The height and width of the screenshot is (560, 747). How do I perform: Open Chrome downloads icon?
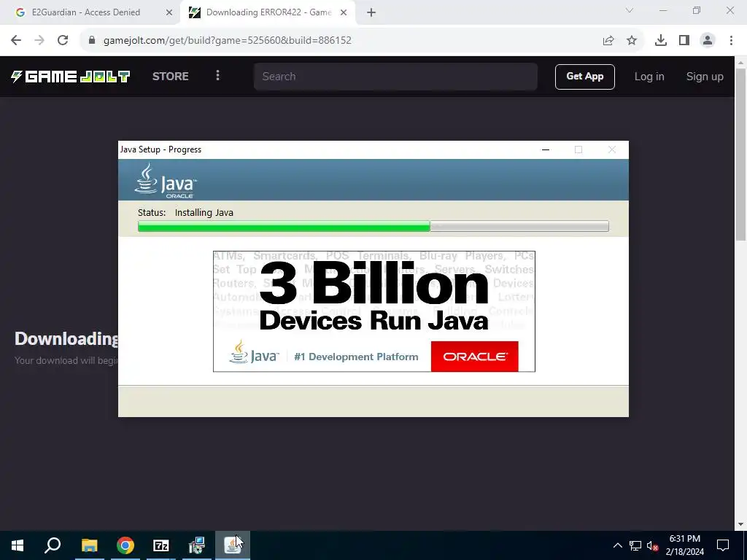click(x=661, y=41)
